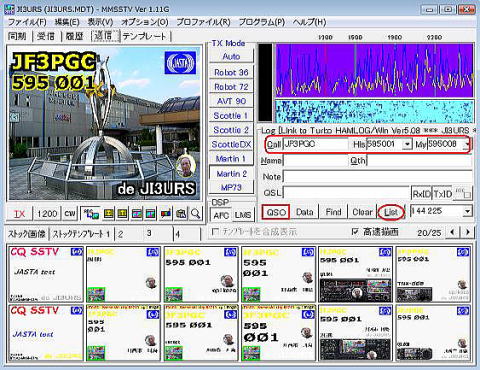
Task: Toggle the 高速描画 checkbox
Action: click(x=355, y=231)
